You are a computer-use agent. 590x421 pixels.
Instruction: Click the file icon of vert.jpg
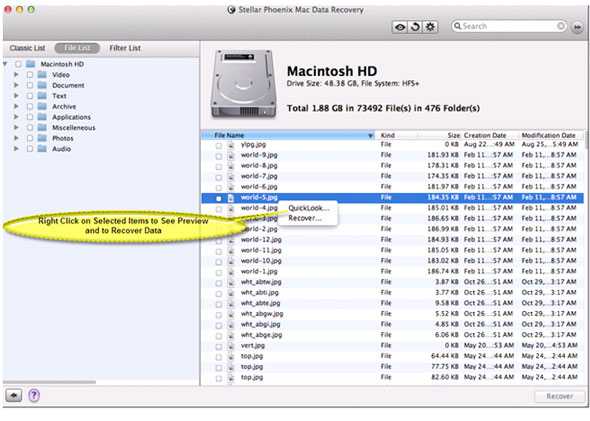point(231,346)
